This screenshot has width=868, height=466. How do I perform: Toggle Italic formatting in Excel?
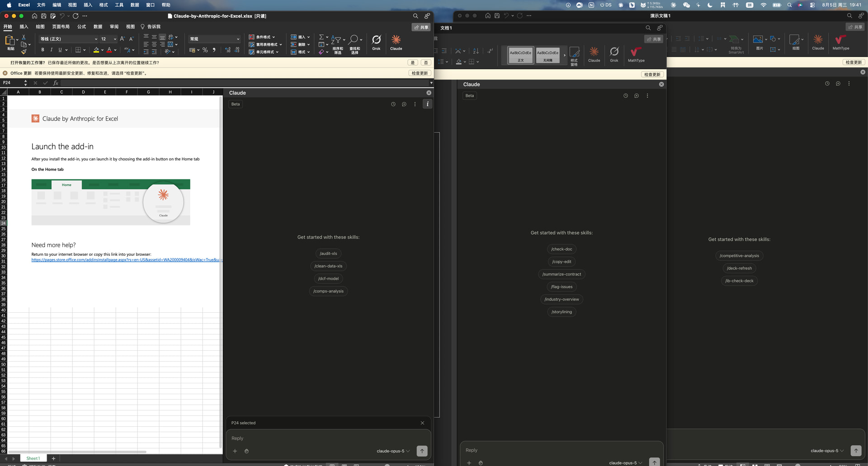tap(52, 50)
